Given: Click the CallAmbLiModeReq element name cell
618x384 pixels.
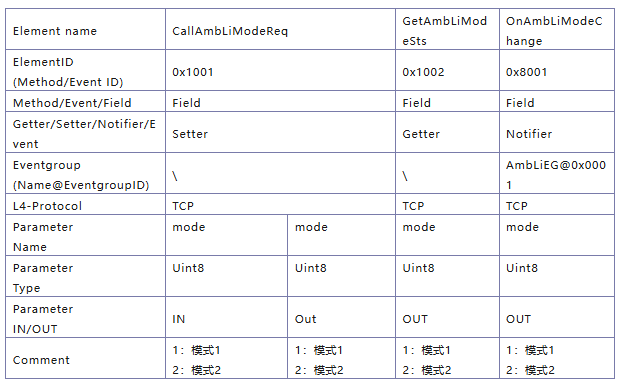Looking at the screenshot, I should coord(280,30).
